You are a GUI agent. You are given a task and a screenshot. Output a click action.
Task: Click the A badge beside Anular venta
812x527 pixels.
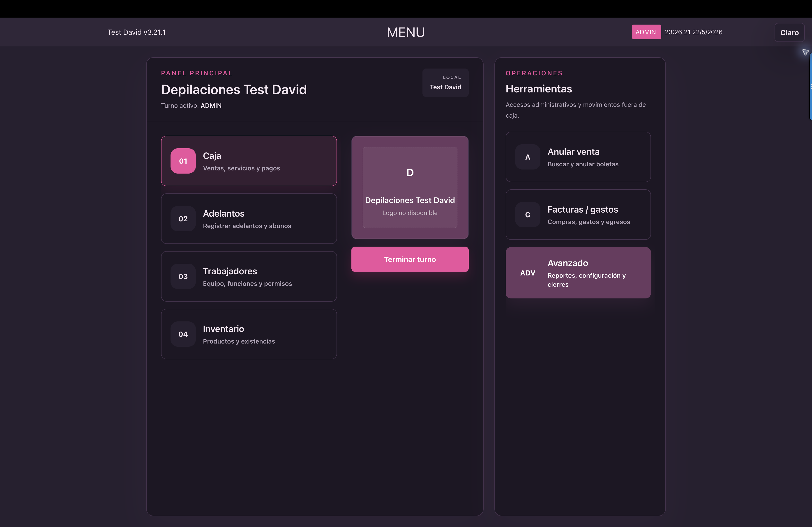527,157
